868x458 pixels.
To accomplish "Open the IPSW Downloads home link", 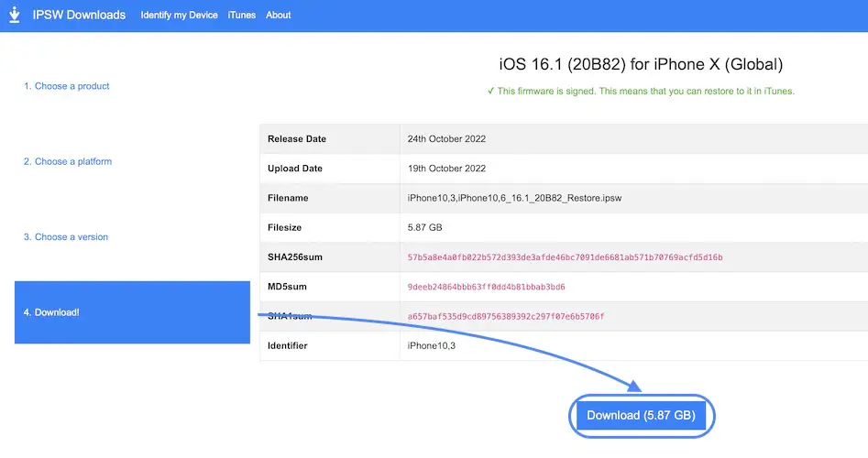I will point(79,15).
